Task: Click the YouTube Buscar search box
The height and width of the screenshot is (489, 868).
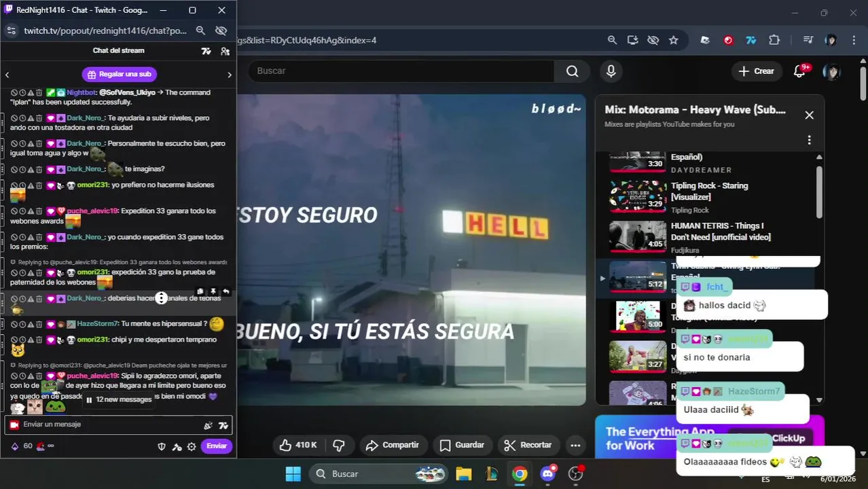Action: pos(401,71)
